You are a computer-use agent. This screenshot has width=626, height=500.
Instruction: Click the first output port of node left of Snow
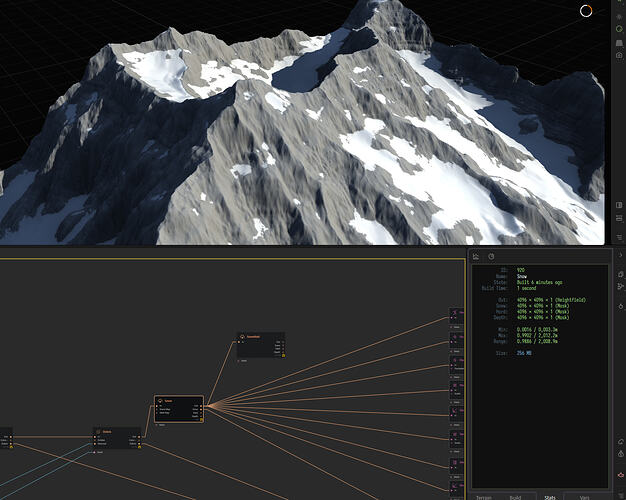point(139,437)
